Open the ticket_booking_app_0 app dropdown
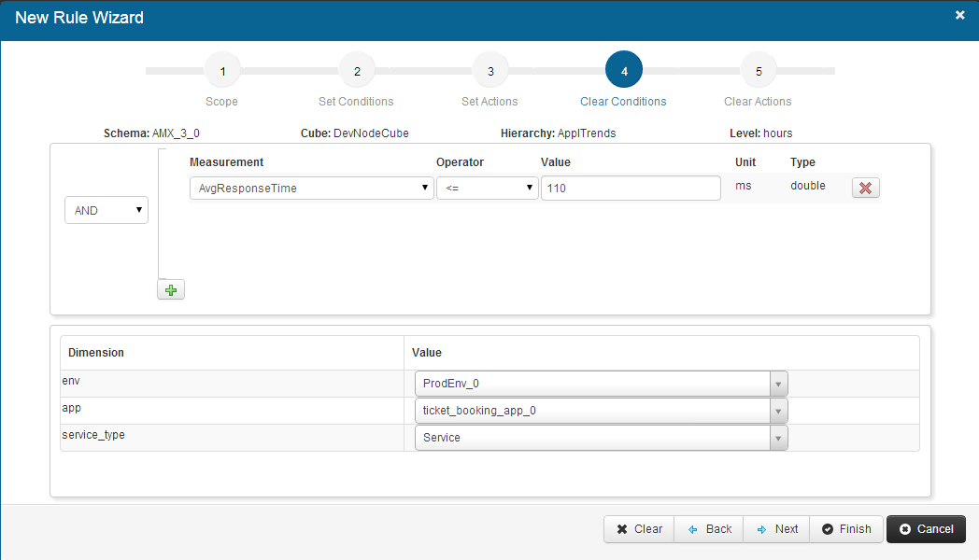 601,411
